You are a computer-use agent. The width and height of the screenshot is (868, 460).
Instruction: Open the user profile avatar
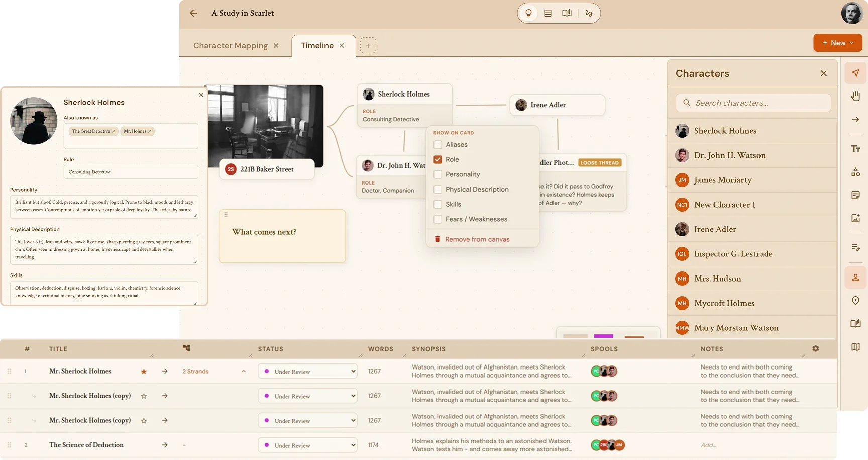[x=852, y=13]
